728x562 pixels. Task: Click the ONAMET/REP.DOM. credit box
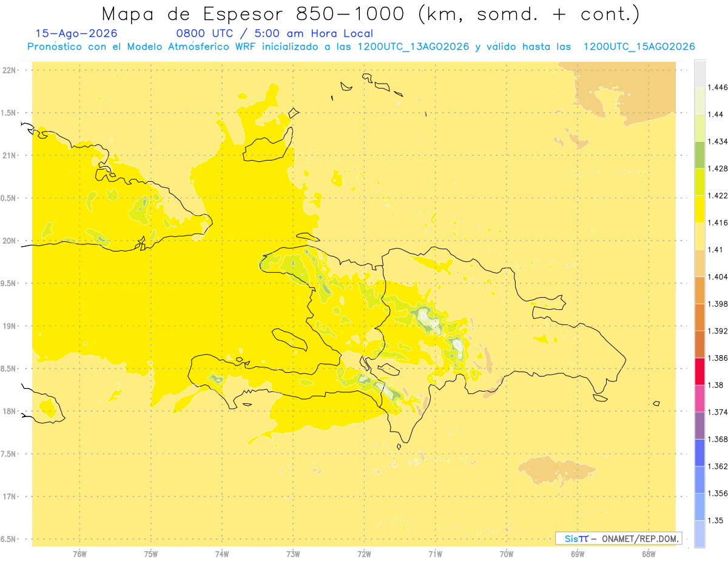(619, 538)
